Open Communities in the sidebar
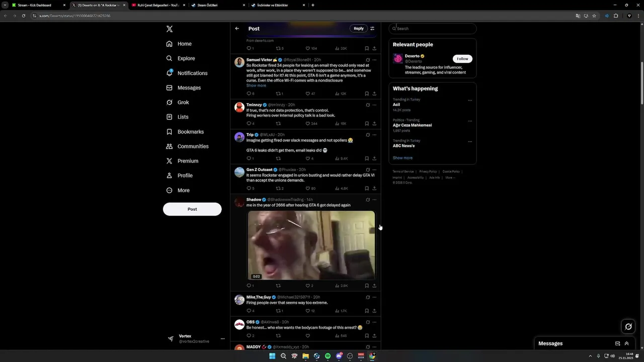The image size is (644, 362). [x=187, y=146]
